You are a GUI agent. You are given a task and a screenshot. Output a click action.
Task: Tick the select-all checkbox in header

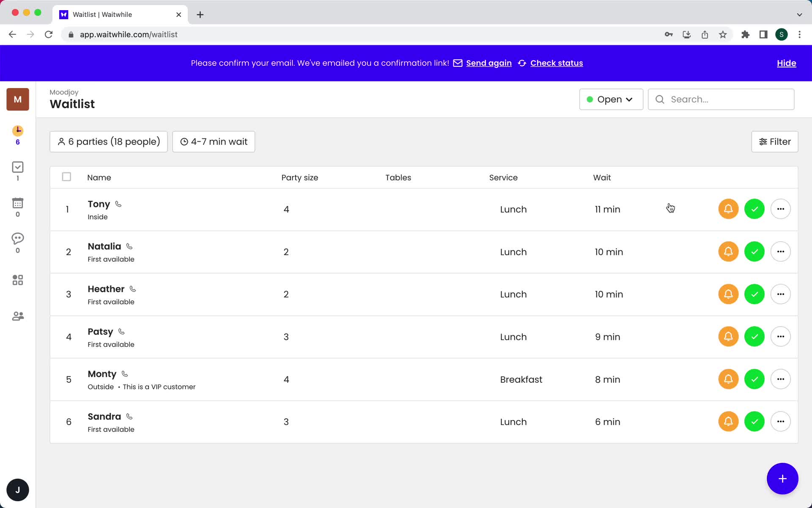click(66, 177)
